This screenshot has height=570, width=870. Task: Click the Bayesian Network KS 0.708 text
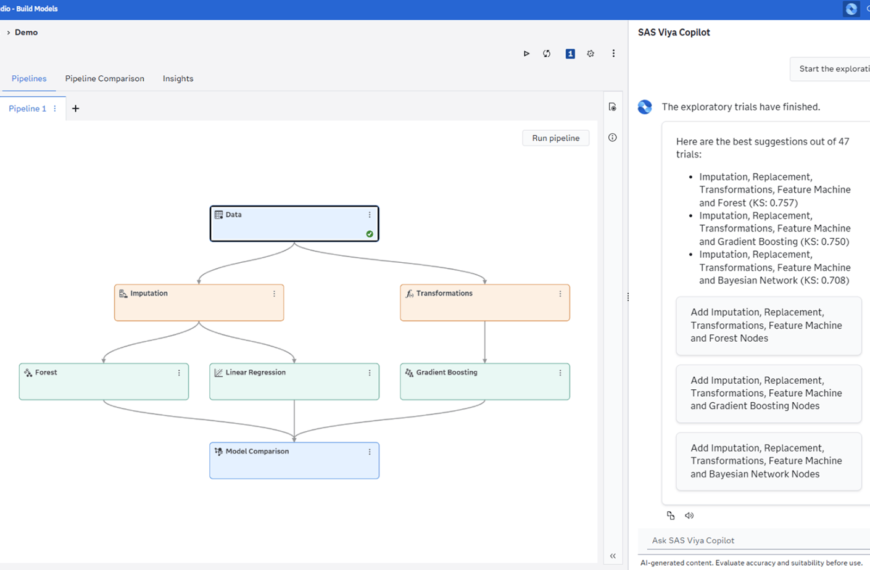tap(775, 268)
